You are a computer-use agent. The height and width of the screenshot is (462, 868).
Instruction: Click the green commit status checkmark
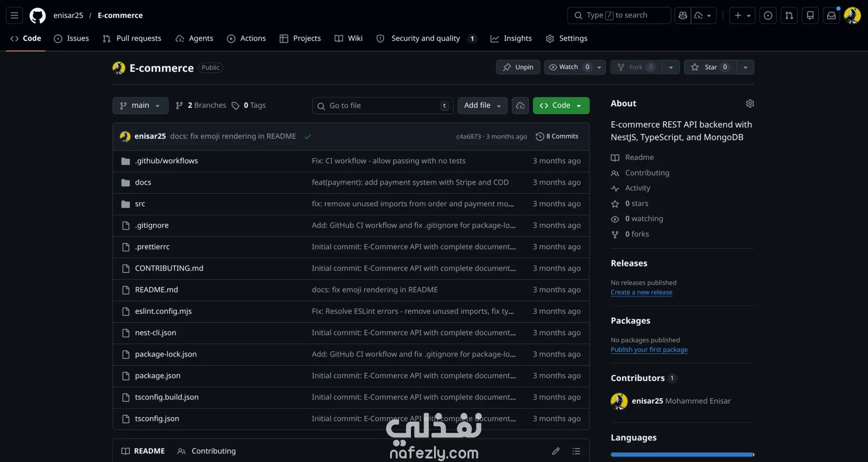pos(308,137)
